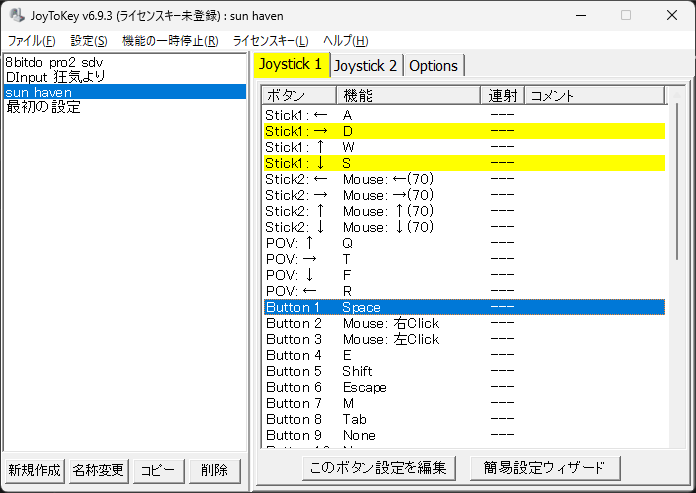Select the POV → row mapped to T
The width and height of the screenshot is (696, 493).
[x=464, y=259]
